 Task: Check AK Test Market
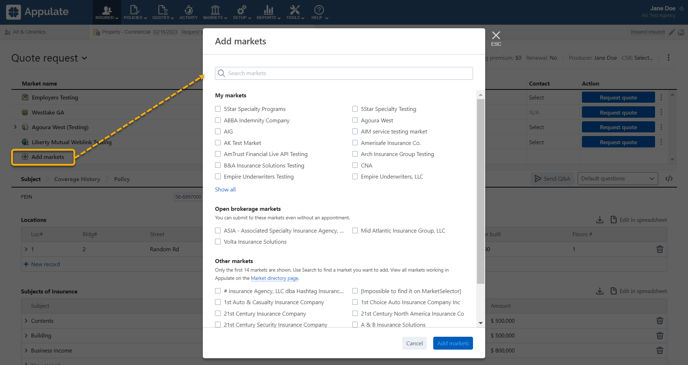click(218, 143)
